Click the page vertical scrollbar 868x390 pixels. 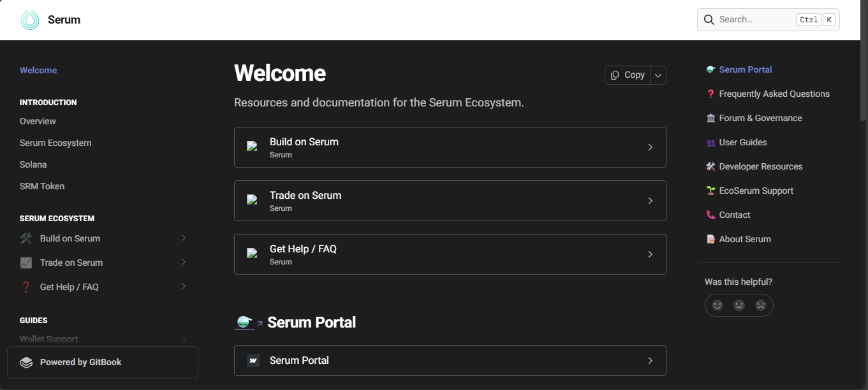coord(864,83)
